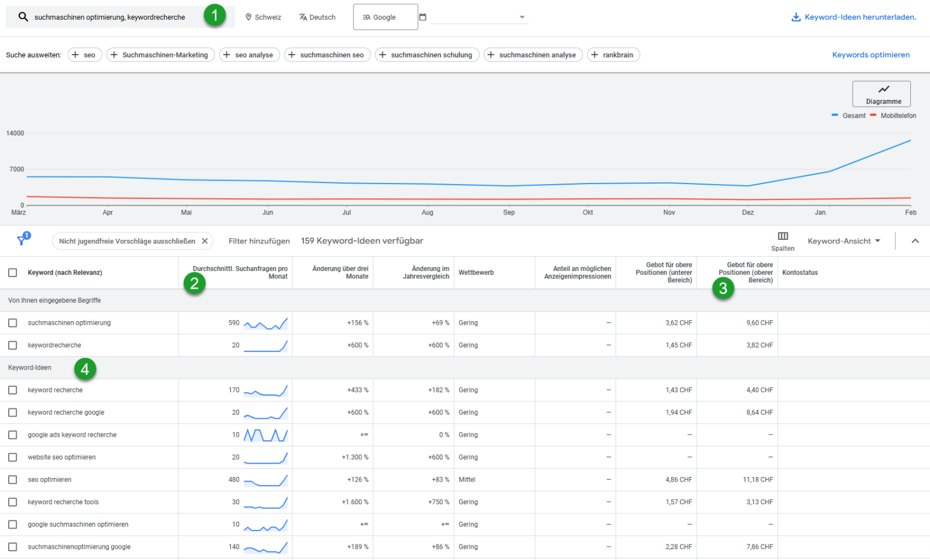Viewport: 930px width, 560px height.
Task: Select the 'suchmaschinen optimierung' row checkbox
Action: [x=13, y=323]
